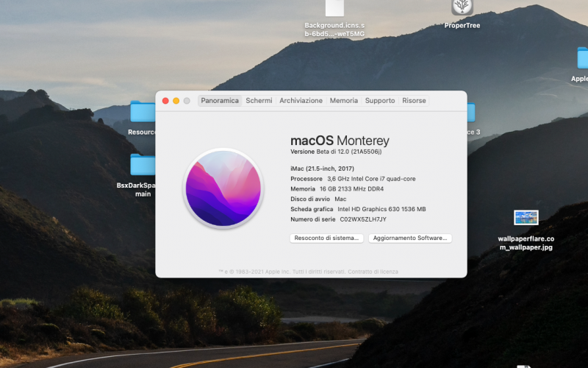
Task: Go to the Archiviazione tab
Action: click(301, 101)
